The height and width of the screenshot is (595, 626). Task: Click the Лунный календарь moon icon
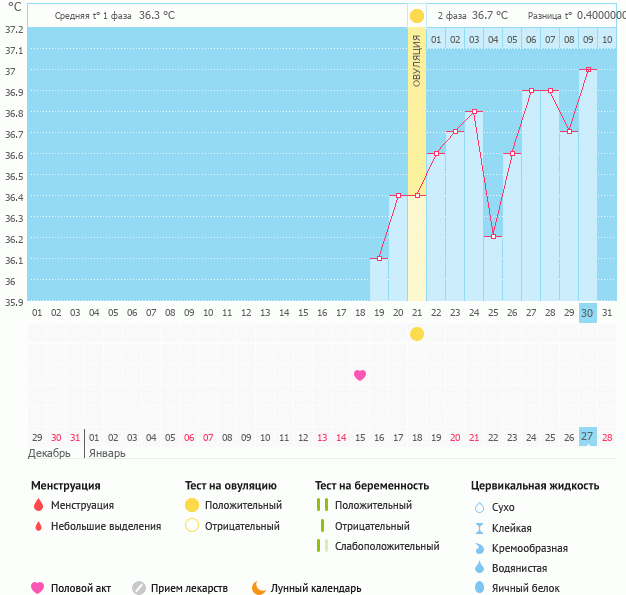(259, 588)
